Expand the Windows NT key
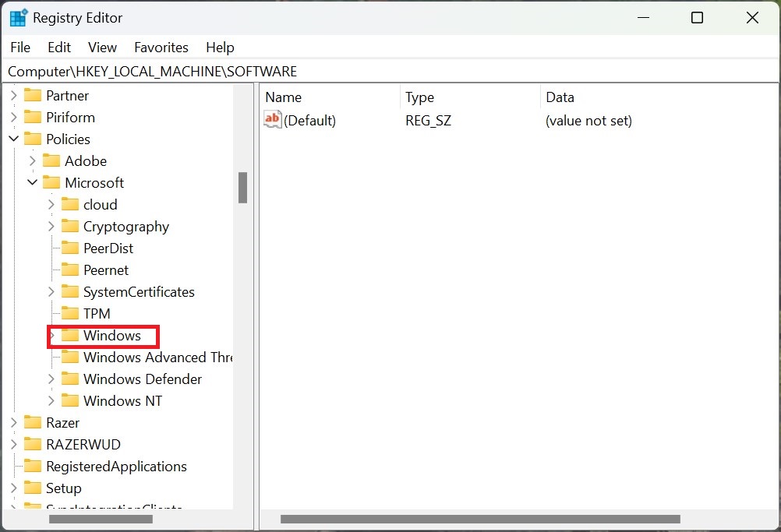This screenshot has height=532, width=781. click(51, 400)
